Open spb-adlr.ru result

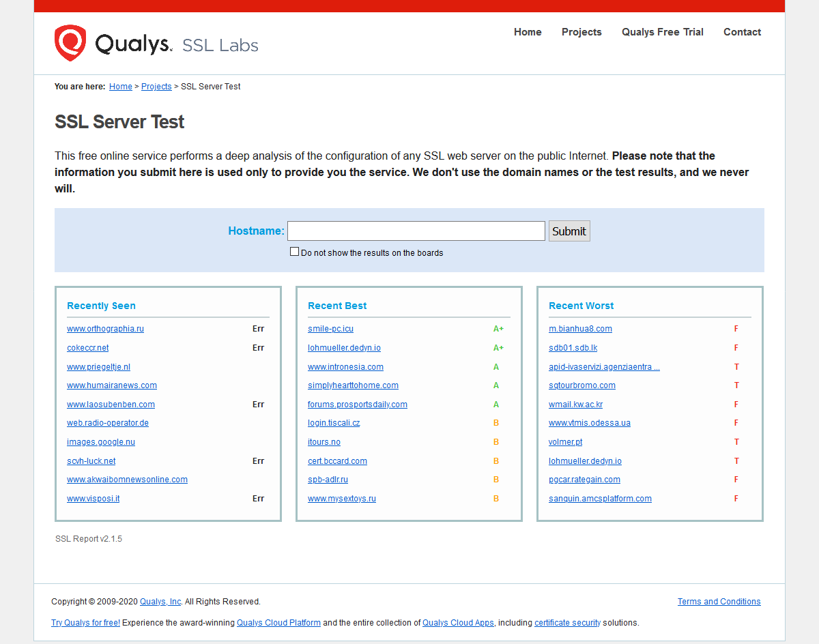click(x=328, y=480)
